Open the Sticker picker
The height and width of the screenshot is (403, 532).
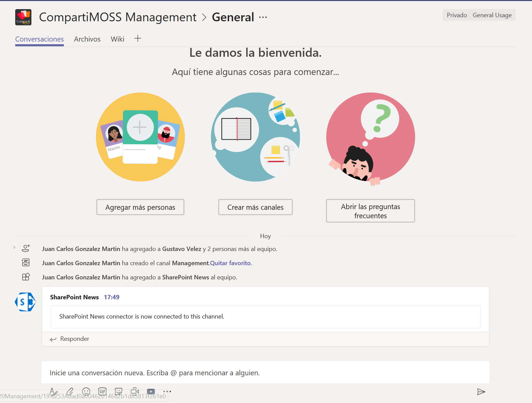tap(119, 392)
